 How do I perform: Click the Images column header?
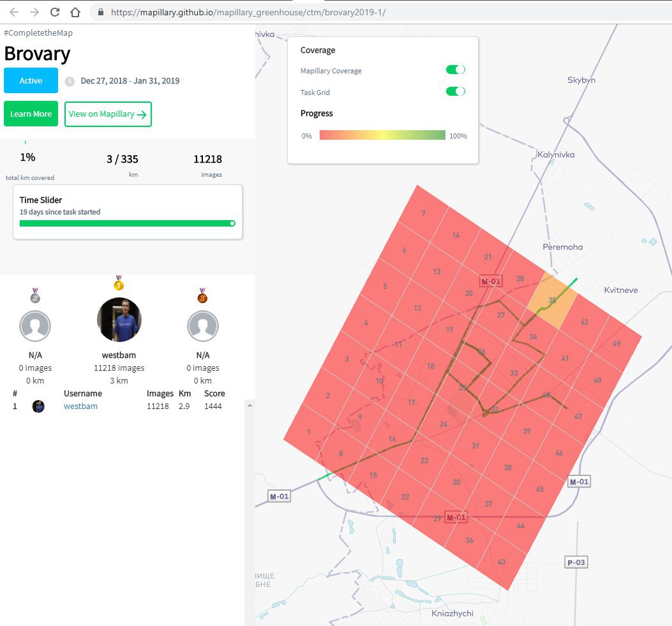pos(160,393)
